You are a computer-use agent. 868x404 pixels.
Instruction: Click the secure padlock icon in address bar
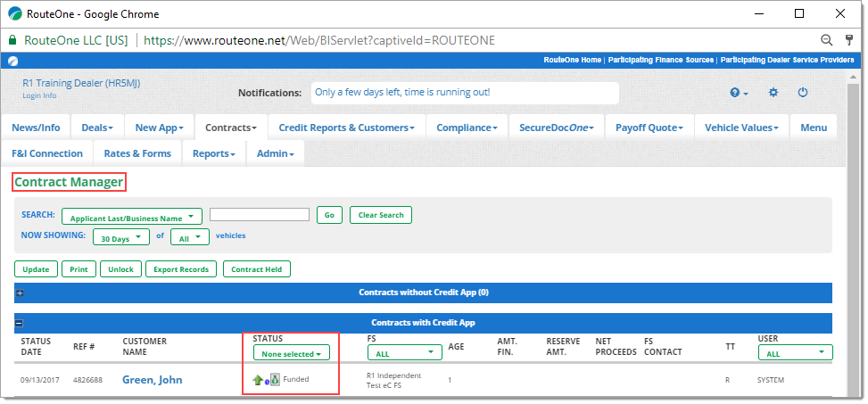point(12,40)
